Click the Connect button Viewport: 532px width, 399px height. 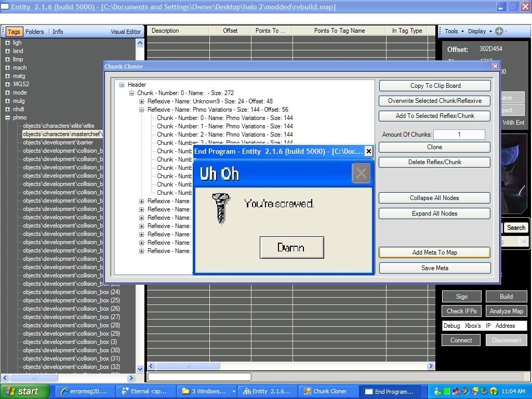[461, 340]
